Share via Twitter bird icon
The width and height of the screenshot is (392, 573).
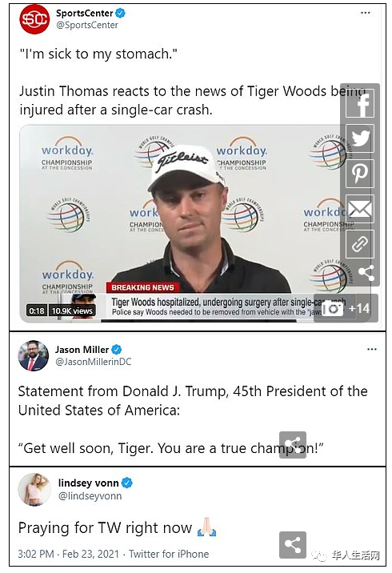tap(360, 138)
